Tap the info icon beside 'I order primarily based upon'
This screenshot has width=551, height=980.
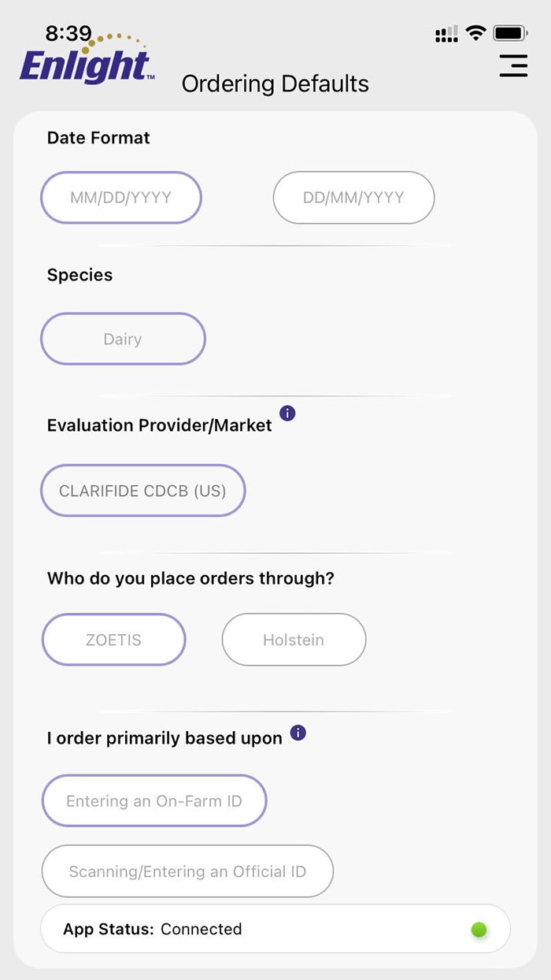[x=298, y=733]
